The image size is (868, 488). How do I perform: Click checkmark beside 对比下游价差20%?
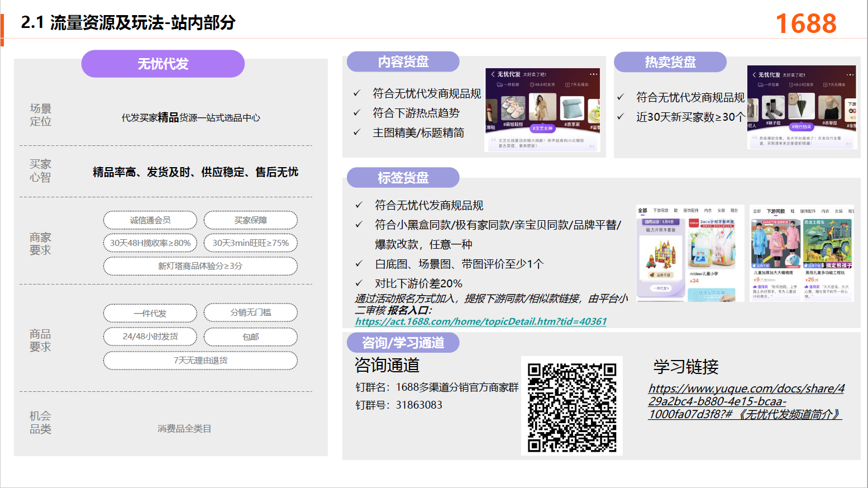click(359, 283)
